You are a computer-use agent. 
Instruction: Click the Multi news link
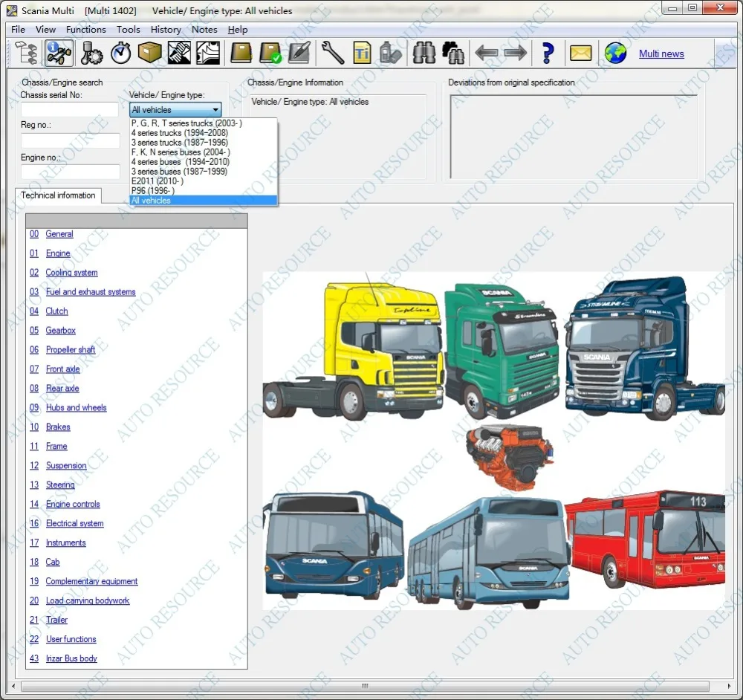[x=661, y=54]
